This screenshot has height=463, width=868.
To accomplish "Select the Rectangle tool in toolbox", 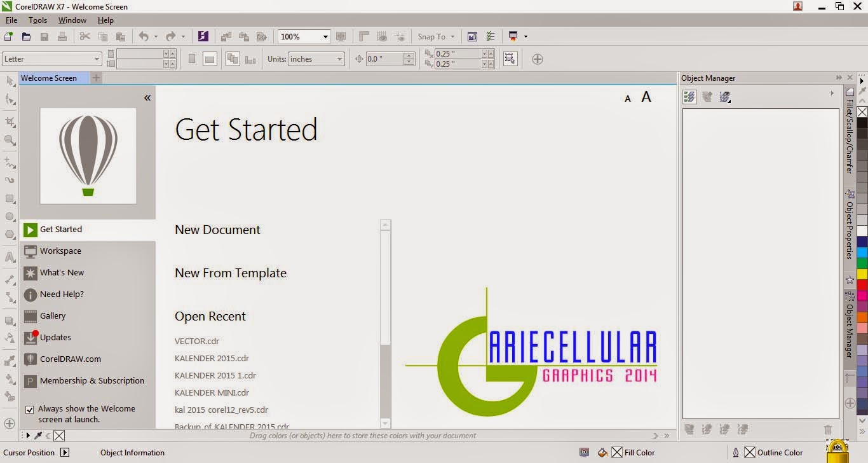I will (10, 198).
